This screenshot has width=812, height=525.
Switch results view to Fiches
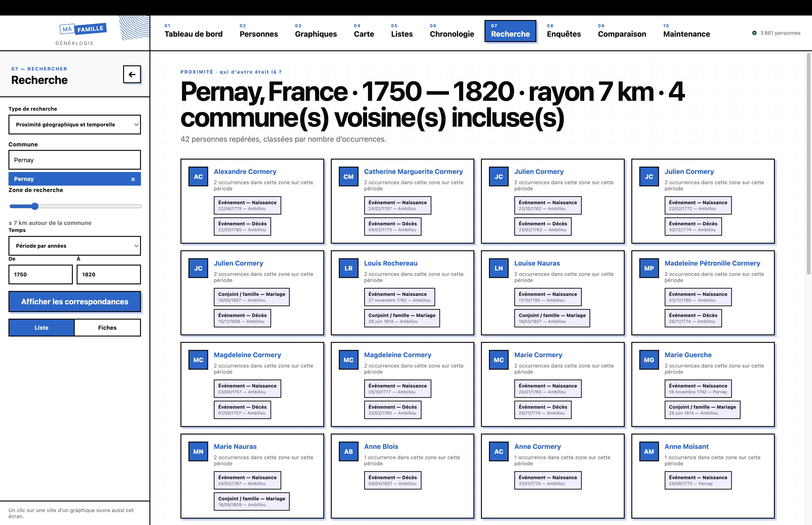point(107,328)
